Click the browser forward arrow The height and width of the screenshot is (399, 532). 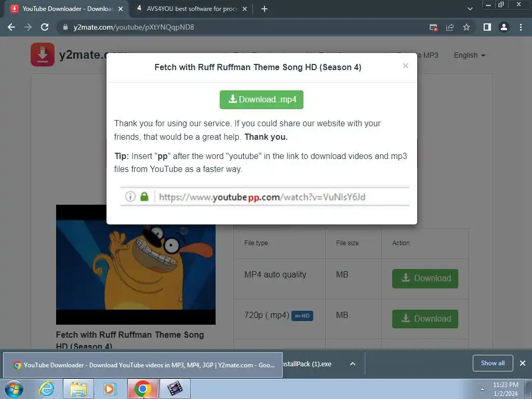point(28,27)
